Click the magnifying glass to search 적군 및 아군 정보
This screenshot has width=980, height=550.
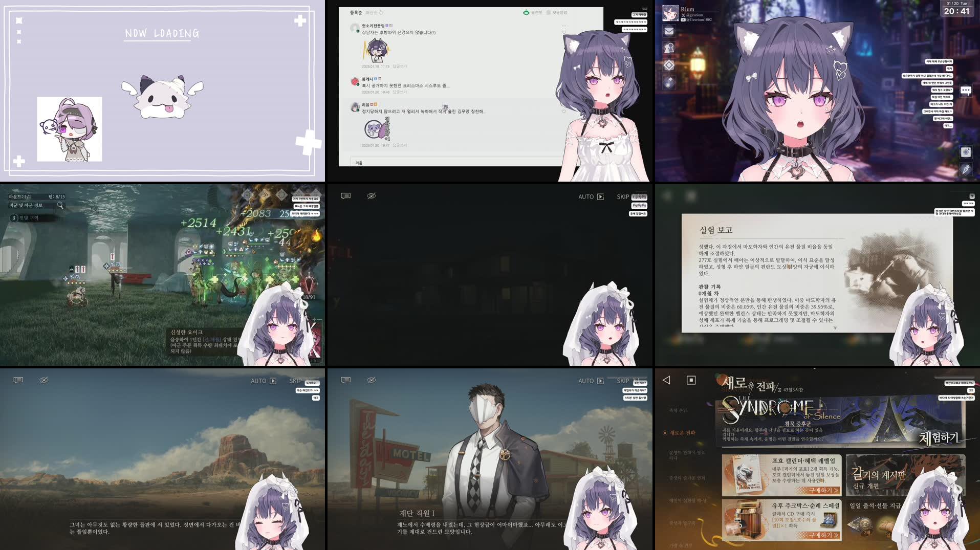tap(59, 205)
